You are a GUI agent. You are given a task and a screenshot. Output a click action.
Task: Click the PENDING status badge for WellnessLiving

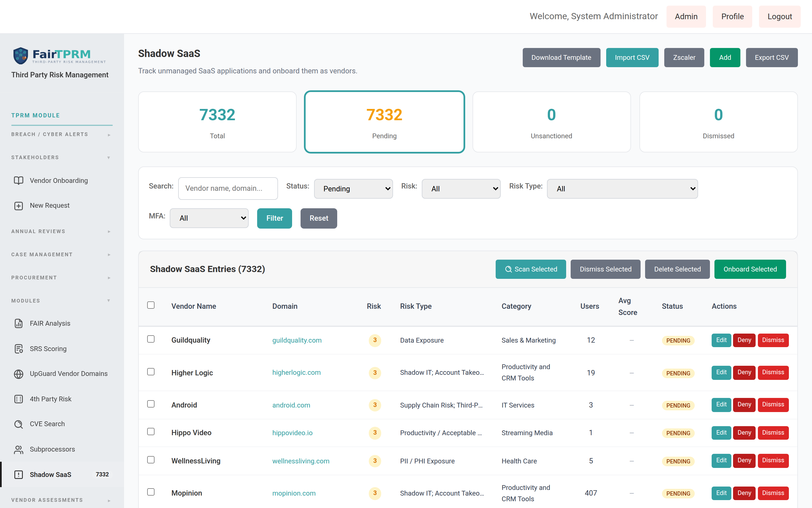[x=678, y=461]
